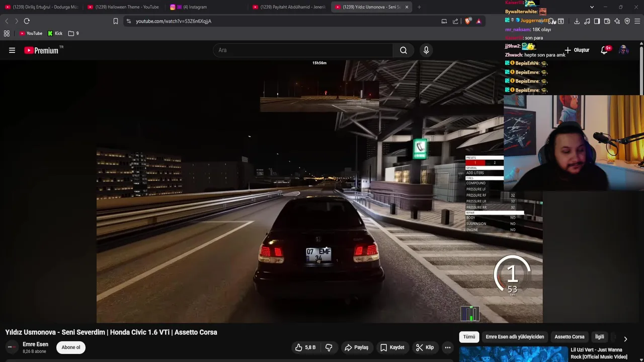This screenshot has height=362, width=644.
Task: Open Brave Rewards triangle icon
Action: [478, 21]
